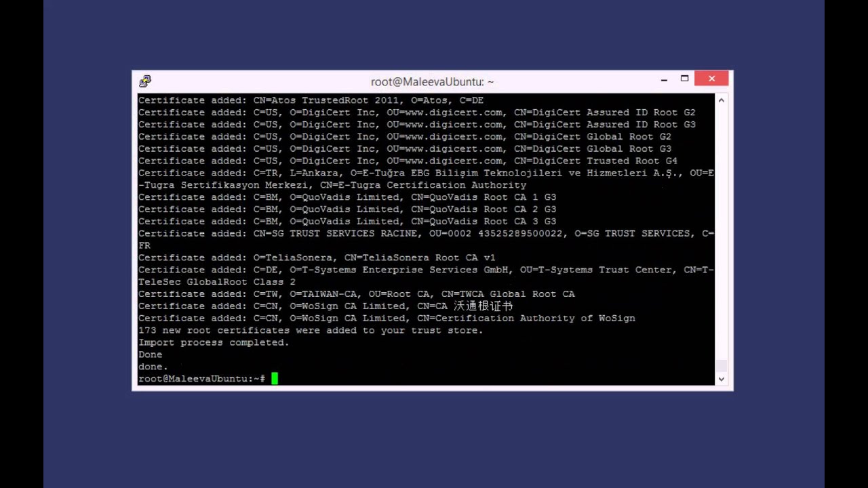Click the line with QuoVadis Root CA 3 G3
The image size is (868, 488).
click(x=347, y=222)
